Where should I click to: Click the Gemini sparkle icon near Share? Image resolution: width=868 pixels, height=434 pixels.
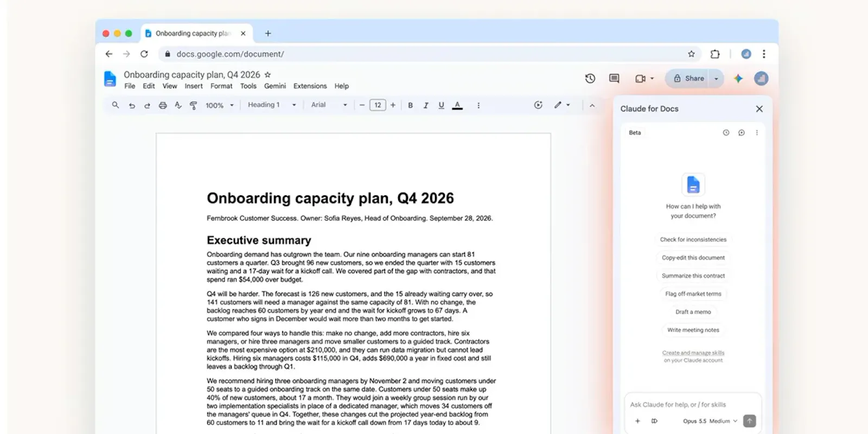738,79
